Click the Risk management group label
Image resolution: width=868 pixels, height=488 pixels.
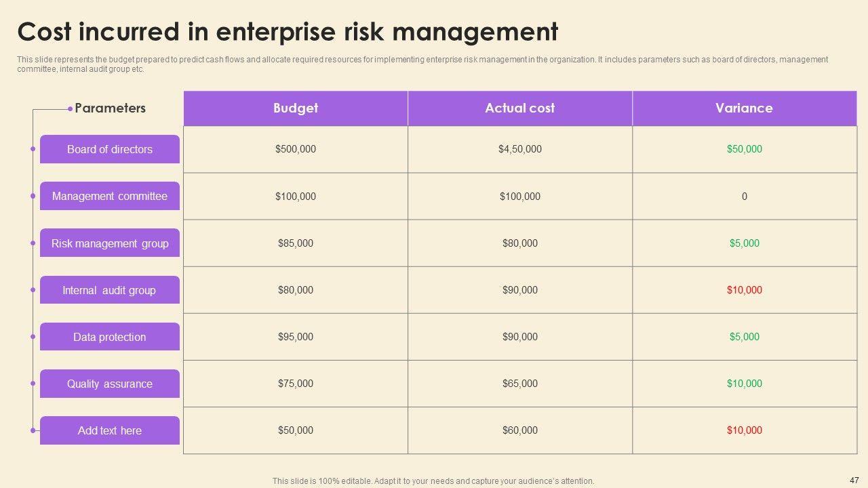(x=110, y=243)
